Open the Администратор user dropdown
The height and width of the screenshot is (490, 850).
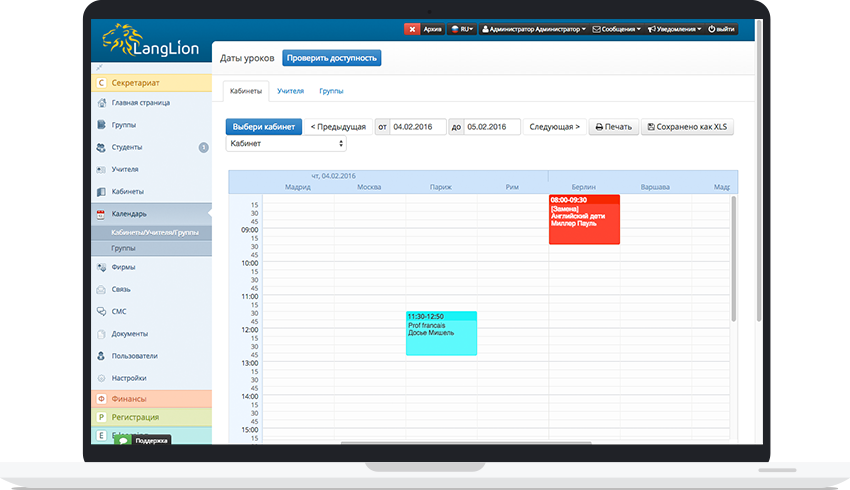pyautogui.click(x=533, y=29)
